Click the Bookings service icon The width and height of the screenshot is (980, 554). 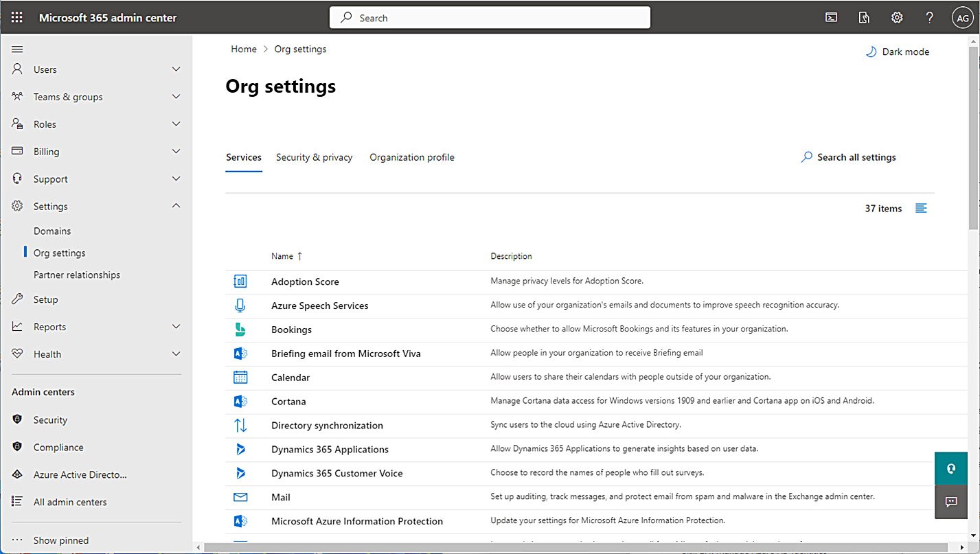(x=240, y=330)
